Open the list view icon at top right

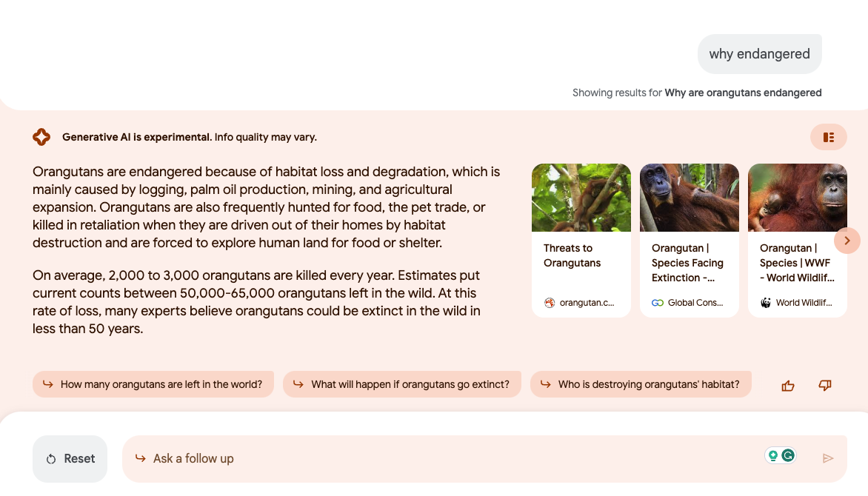tap(828, 137)
